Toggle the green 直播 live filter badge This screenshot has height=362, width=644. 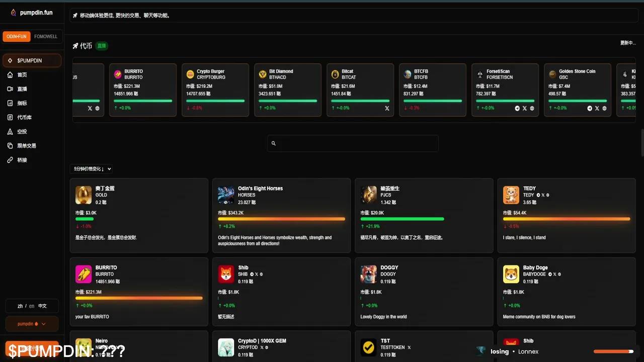pos(102,46)
